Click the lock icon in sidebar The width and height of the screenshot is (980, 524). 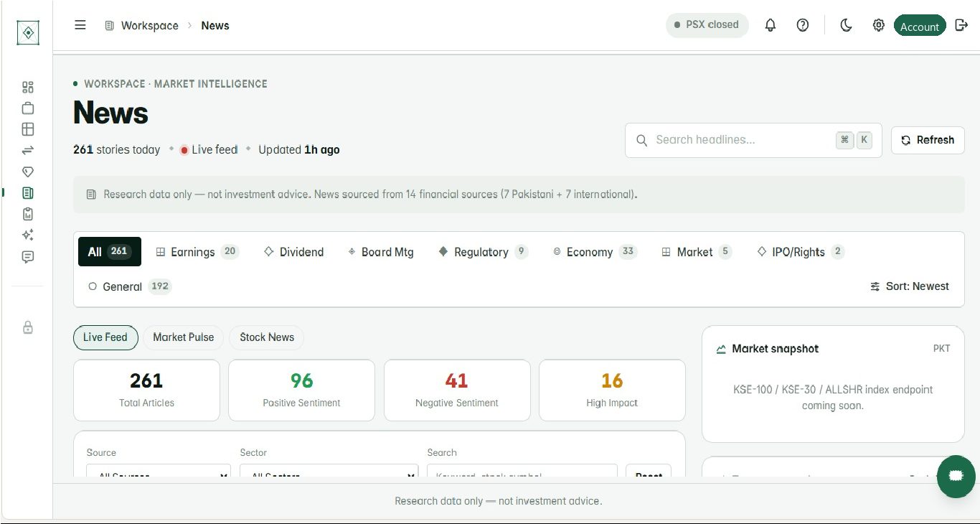pyautogui.click(x=28, y=327)
